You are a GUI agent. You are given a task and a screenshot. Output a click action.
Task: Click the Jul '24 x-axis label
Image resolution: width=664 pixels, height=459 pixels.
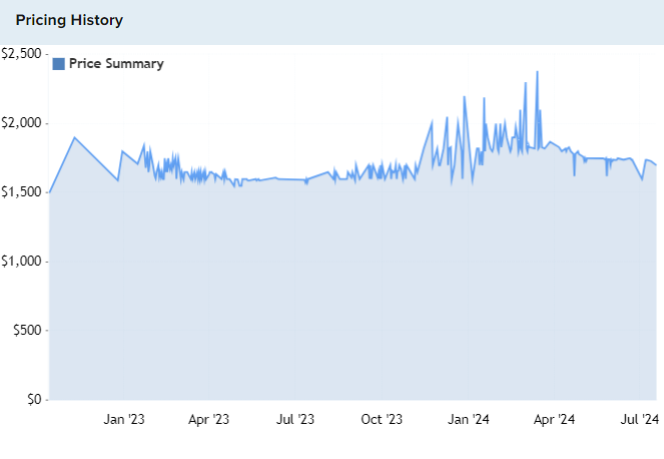point(640,419)
